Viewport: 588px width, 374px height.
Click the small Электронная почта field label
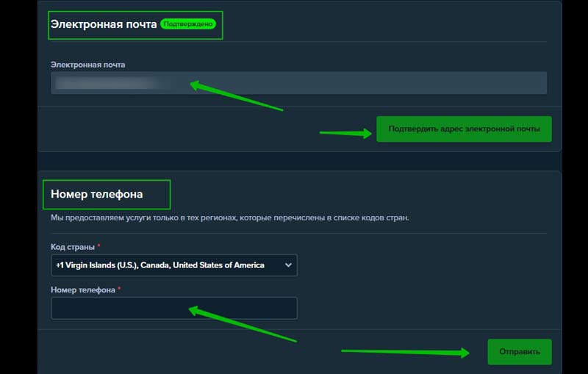(87, 65)
